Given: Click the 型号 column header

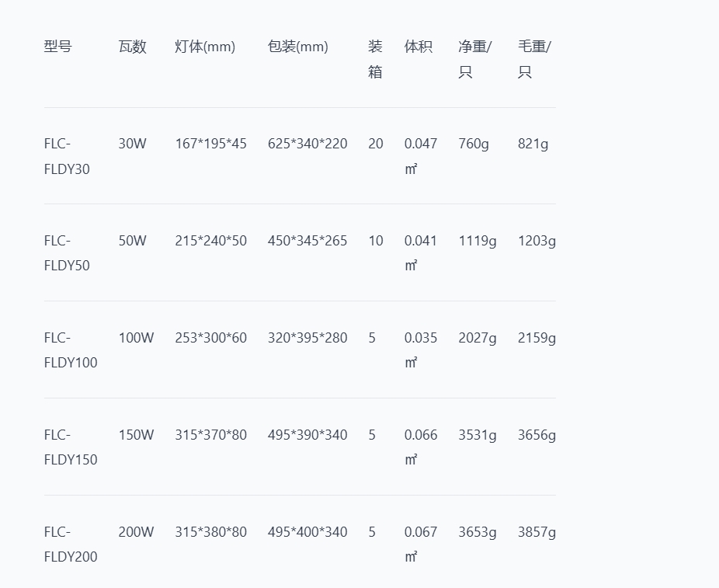Looking at the screenshot, I should coord(57,47).
